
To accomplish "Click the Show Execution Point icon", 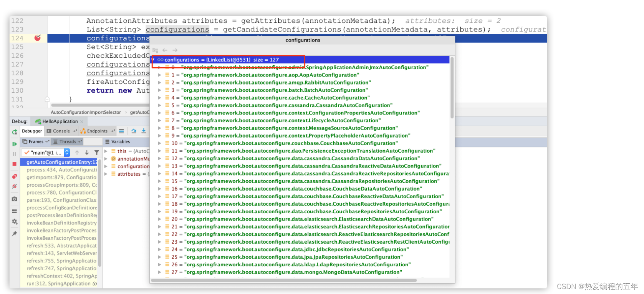I will click(121, 131).
